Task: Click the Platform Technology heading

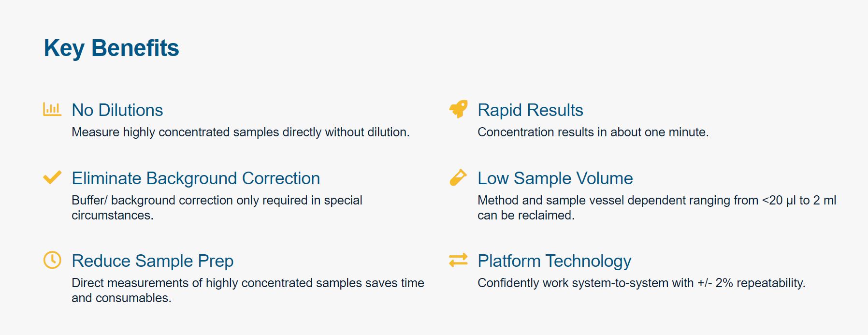Action: tap(554, 261)
